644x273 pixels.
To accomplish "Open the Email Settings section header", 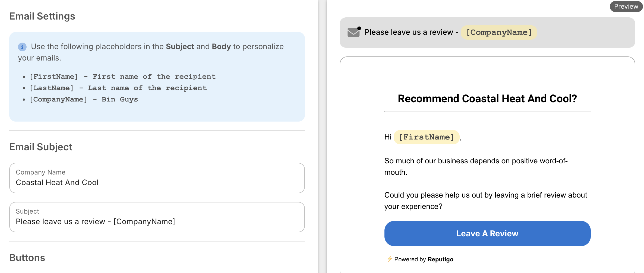I will (42, 16).
